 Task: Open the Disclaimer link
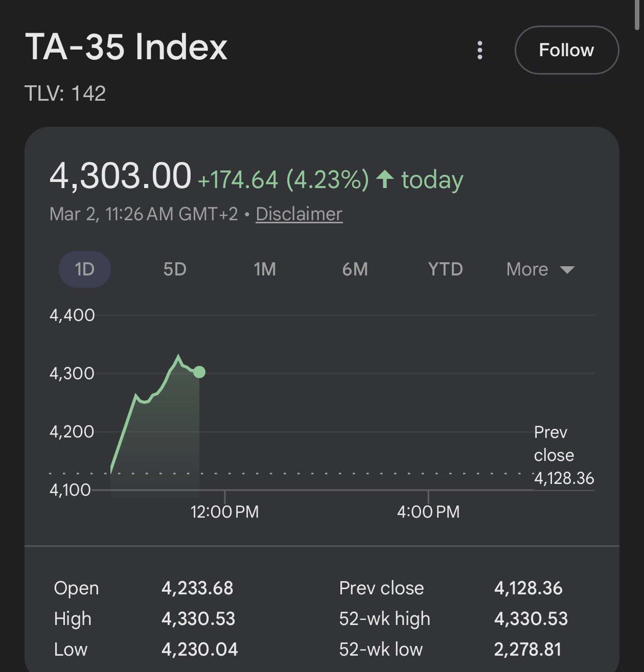coord(299,214)
